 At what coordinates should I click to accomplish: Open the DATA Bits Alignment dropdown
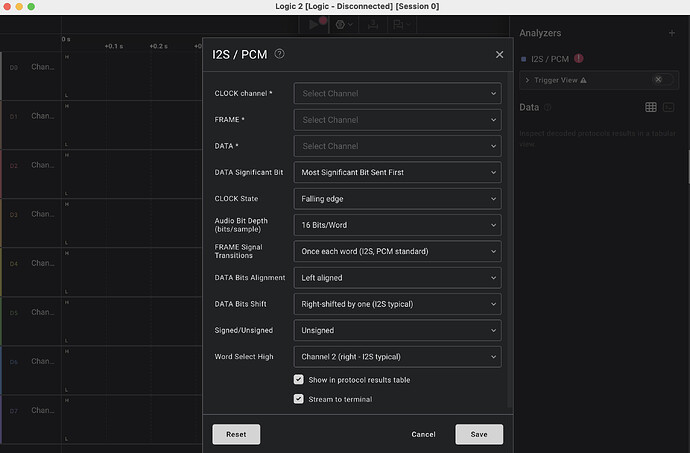click(397, 278)
